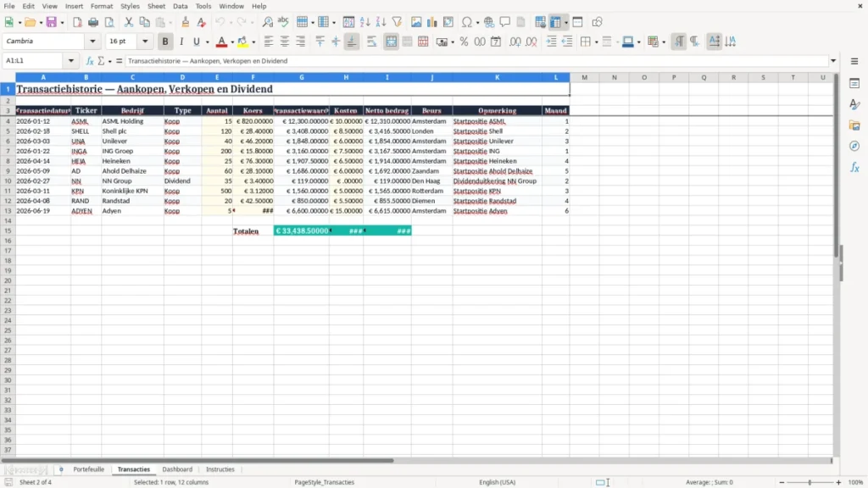Open Borders dropdown arrow
The width and height of the screenshot is (868, 488).
pyautogui.click(x=596, y=42)
